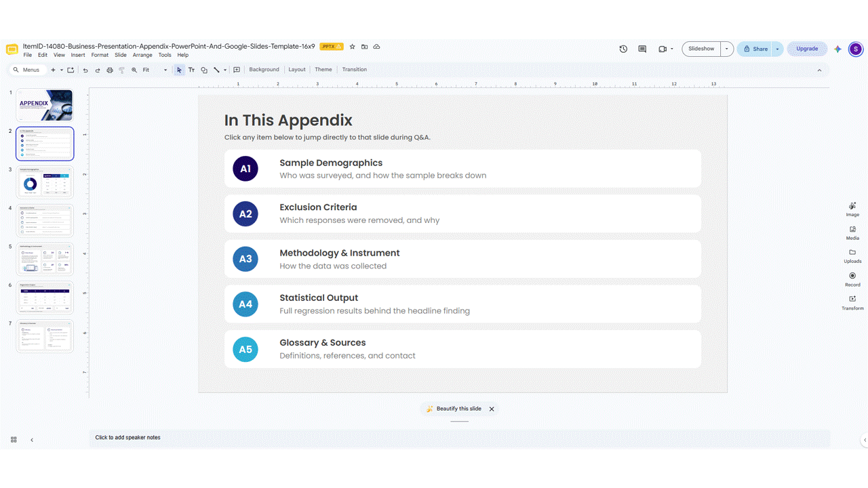Click the Record side panel icon
The height and width of the screenshot is (488, 868).
[852, 279]
